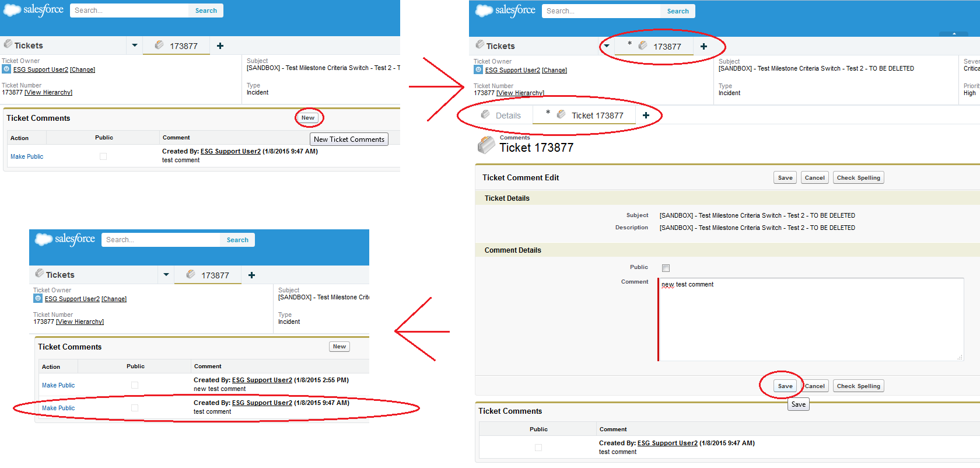Click Search button in top-right screenshot
Image resolution: width=980 pixels, height=468 pixels.
pyautogui.click(x=678, y=11)
